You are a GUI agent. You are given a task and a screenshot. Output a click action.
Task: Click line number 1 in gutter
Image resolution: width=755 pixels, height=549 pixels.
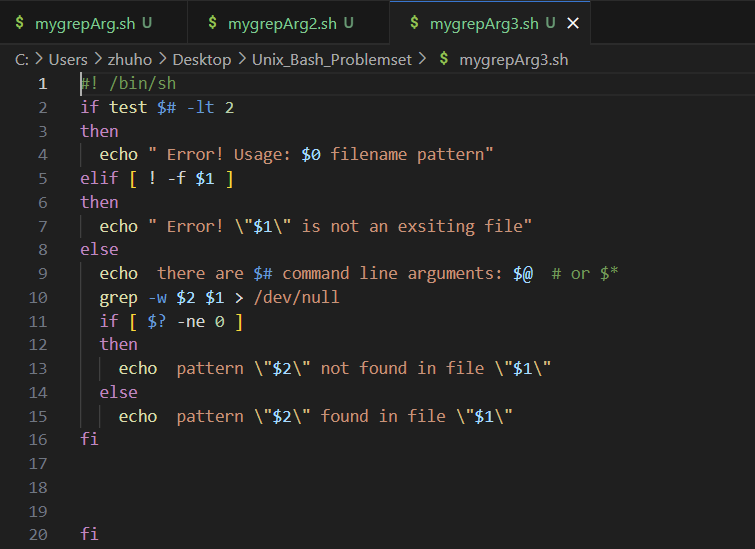42,84
